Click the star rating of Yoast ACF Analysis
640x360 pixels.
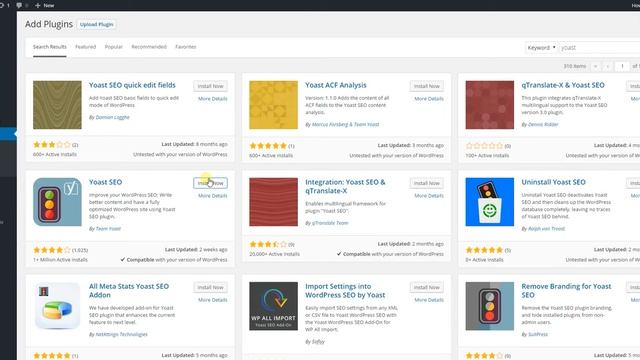pyautogui.click(x=268, y=146)
